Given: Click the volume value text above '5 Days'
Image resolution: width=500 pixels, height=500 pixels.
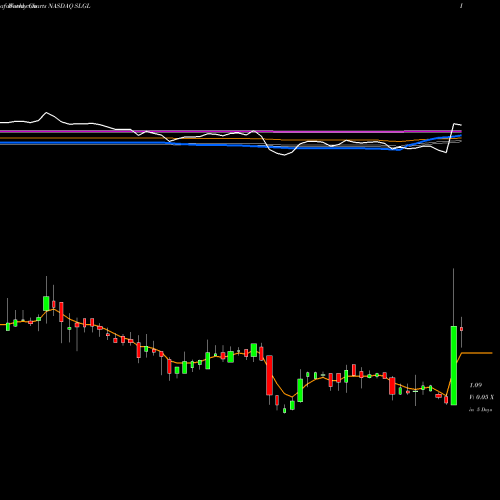Looking at the screenshot, I should click(481, 397).
